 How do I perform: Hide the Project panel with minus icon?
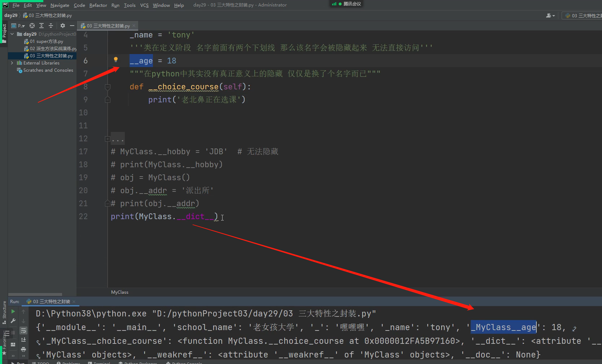(72, 26)
